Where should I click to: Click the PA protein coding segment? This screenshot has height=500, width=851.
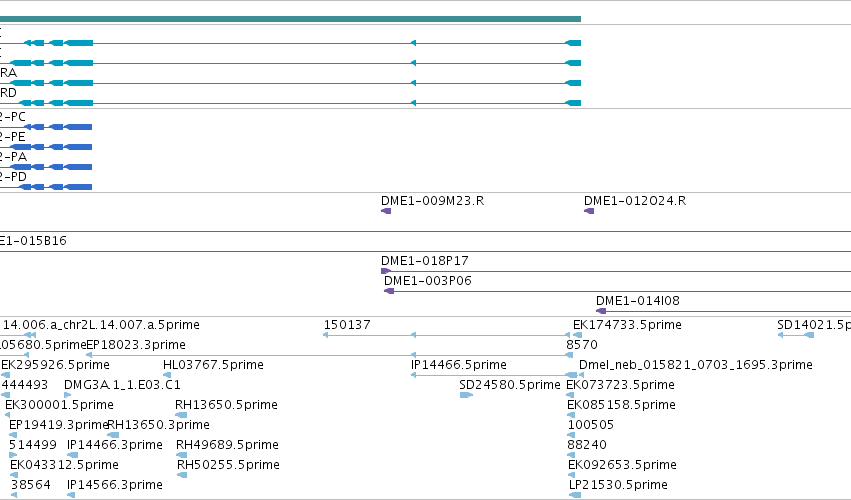78,167
